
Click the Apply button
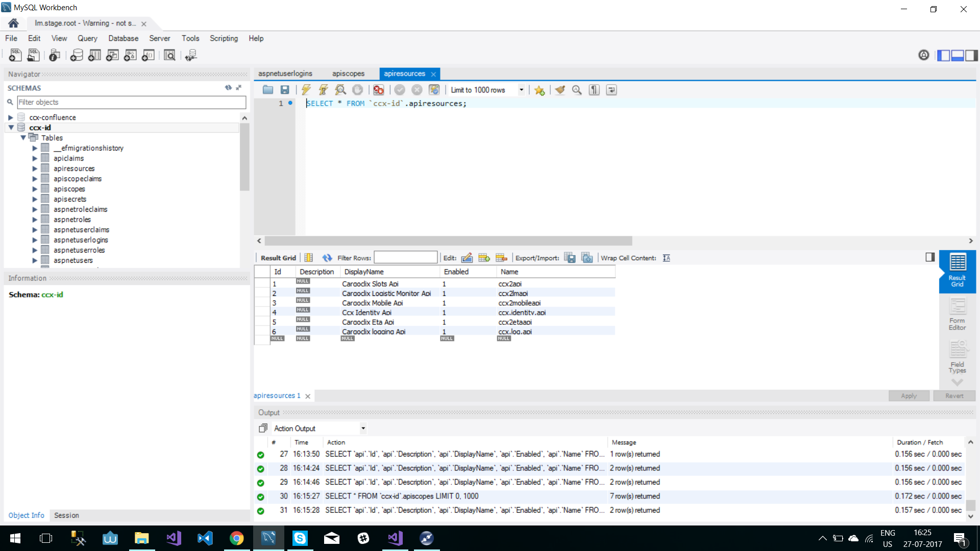click(x=909, y=396)
